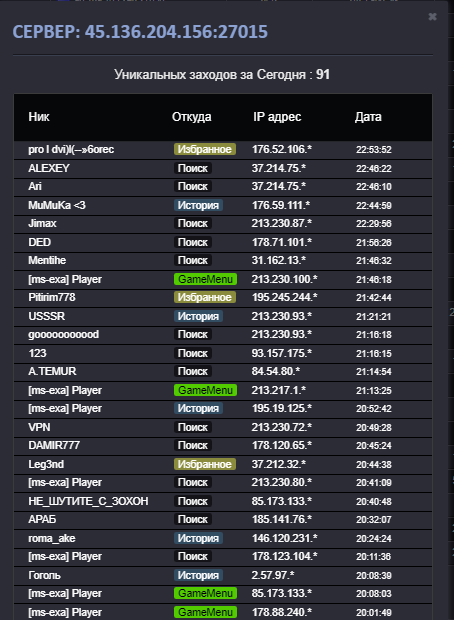
Task: Click the Избранное badge for pro l dvi)l(–»6orec
Action: tap(205, 149)
